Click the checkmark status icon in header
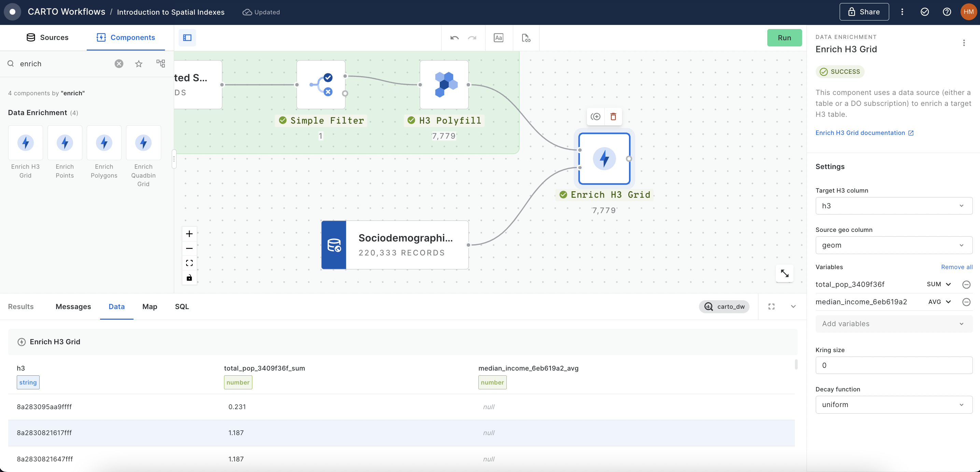The height and width of the screenshot is (472, 980). pyautogui.click(x=924, y=12)
